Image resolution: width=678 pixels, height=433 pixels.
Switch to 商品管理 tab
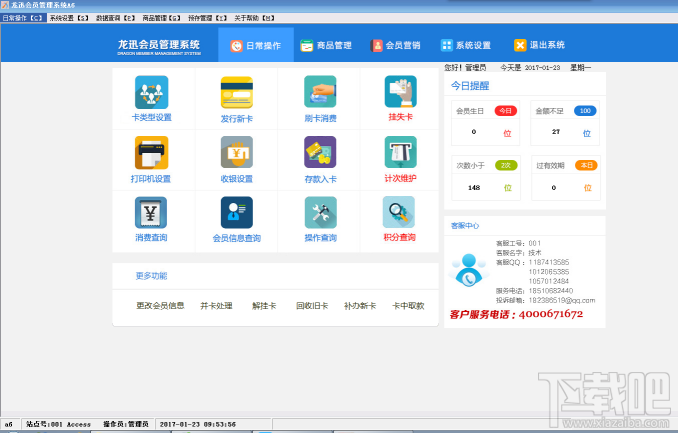326,45
